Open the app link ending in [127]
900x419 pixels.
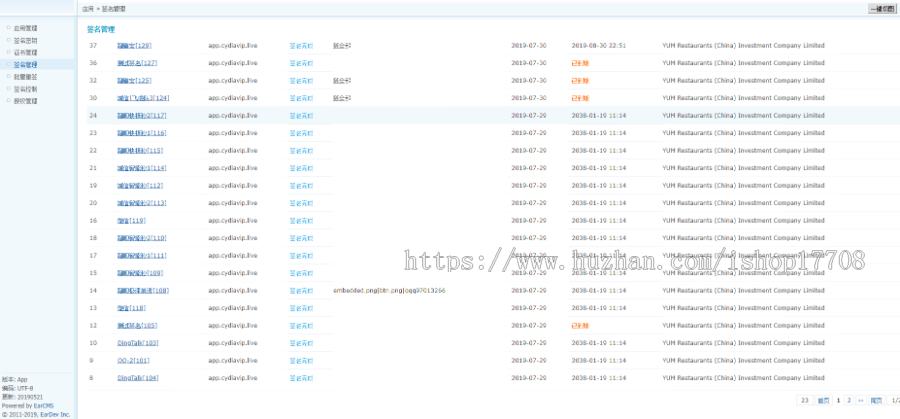(137, 63)
